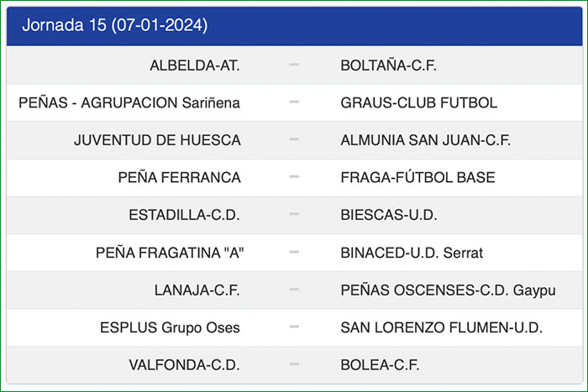The width and height of the screenshot is (588, 392).
Task: Open VALFONDA-C.D. team entry
Action: pos(184,365)
